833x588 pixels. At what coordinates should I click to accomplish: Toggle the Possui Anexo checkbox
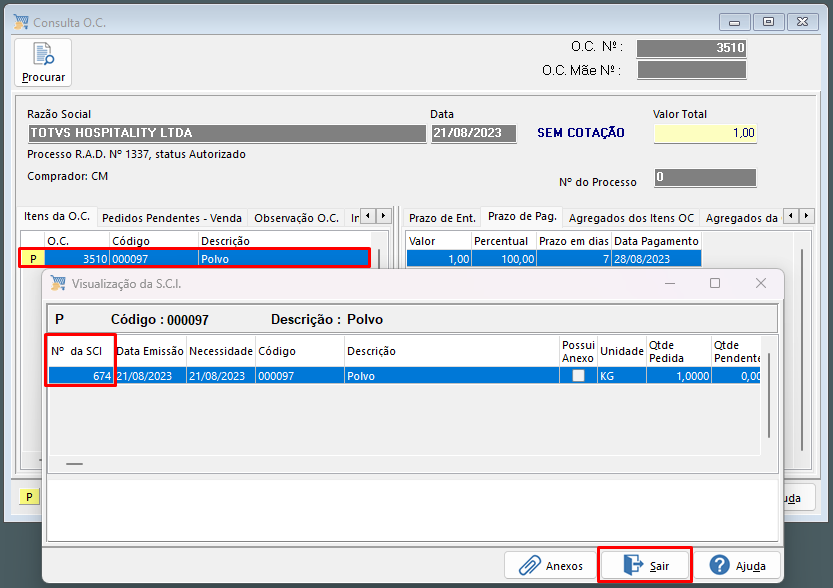point(578,376)
